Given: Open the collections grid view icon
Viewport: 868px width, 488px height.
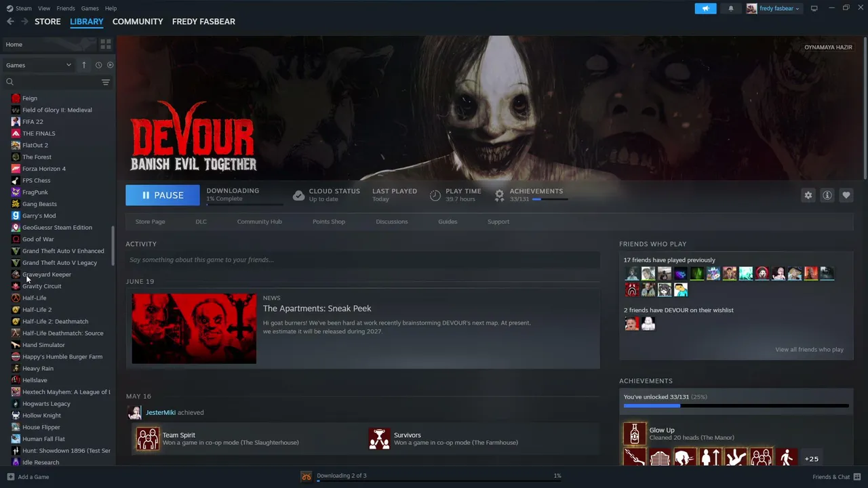Looking at the screenshot, I should 106,44.
